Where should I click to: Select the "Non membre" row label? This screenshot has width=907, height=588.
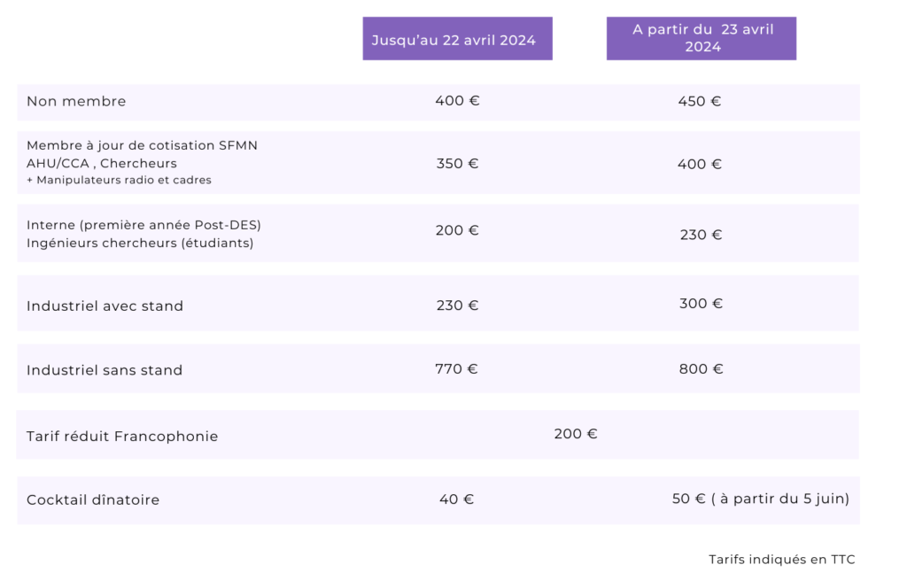coord(76,102)
